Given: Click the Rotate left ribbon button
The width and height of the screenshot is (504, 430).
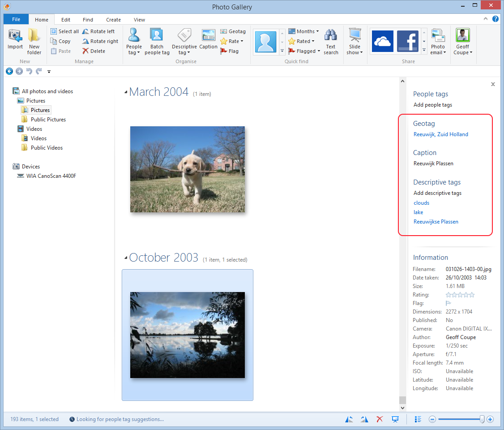Looking at the screenshot, I should click(x=98, y=31).
